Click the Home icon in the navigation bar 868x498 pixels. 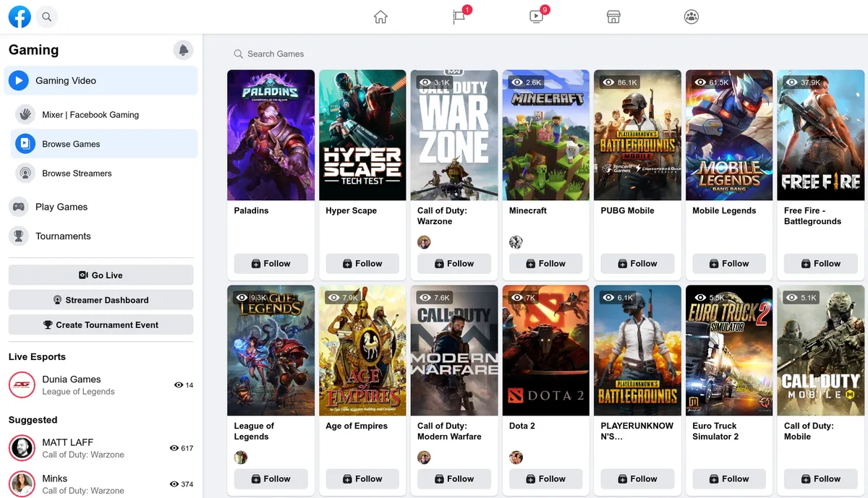point(380,16)
